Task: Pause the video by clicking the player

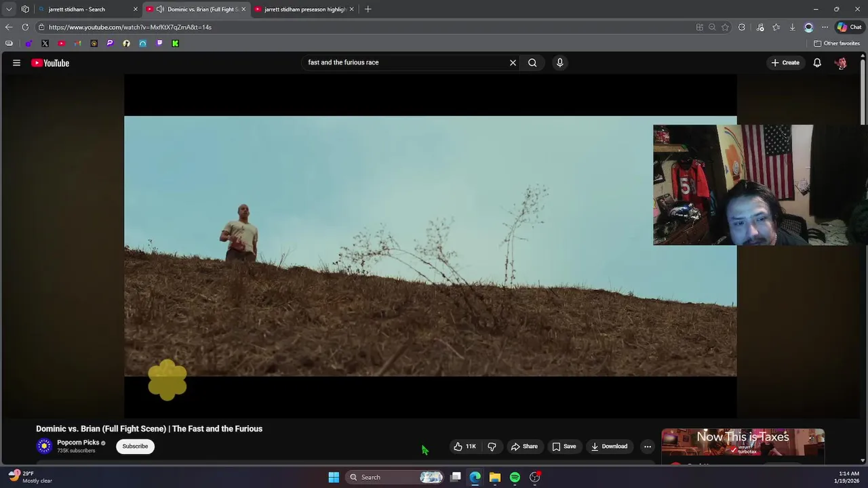Action: 430,245
